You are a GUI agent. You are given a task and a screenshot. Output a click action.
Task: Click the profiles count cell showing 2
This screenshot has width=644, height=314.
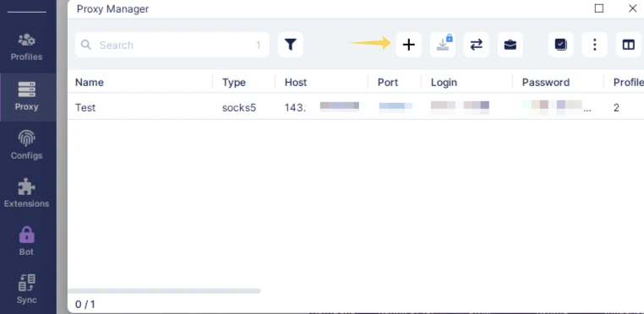[616, 107]
